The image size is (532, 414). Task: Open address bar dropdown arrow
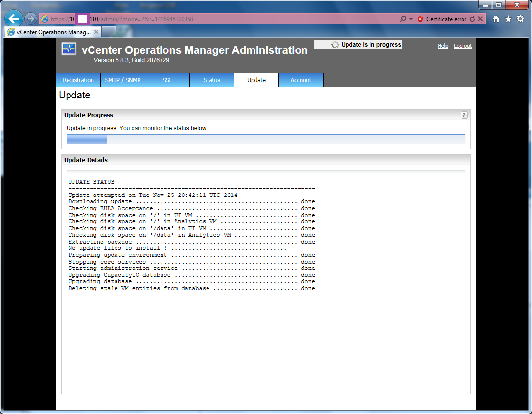pos(411,19)
